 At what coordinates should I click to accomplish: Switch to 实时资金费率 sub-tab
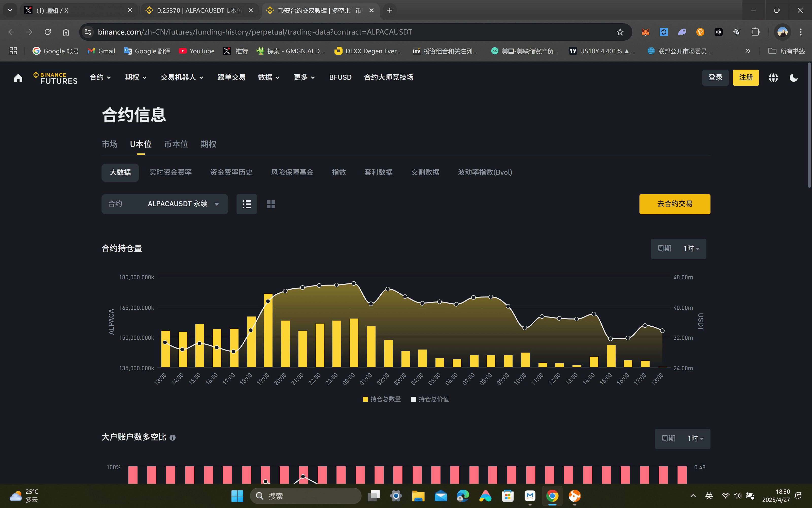pyautogui.click(x=171, y=172)
